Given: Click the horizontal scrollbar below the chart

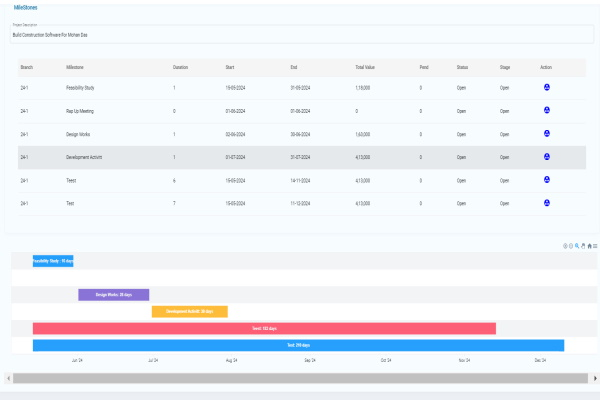Looking at the screenshot, I should coord(300,378).
